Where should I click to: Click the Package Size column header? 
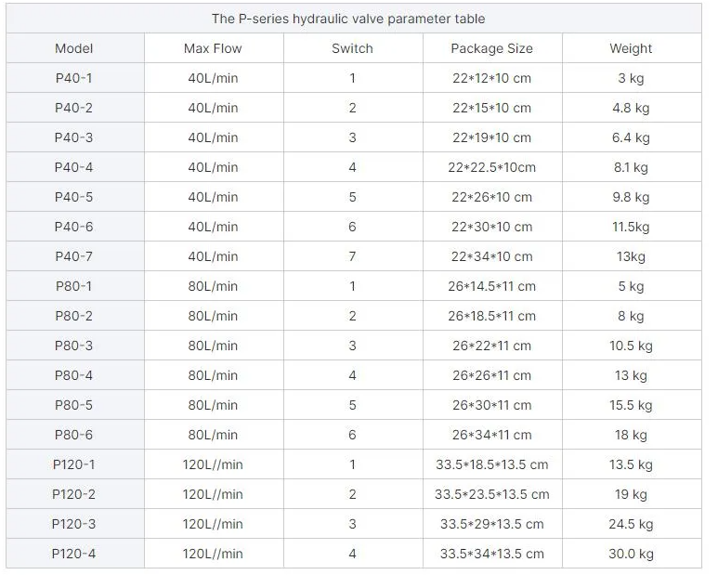coord(491,48)
